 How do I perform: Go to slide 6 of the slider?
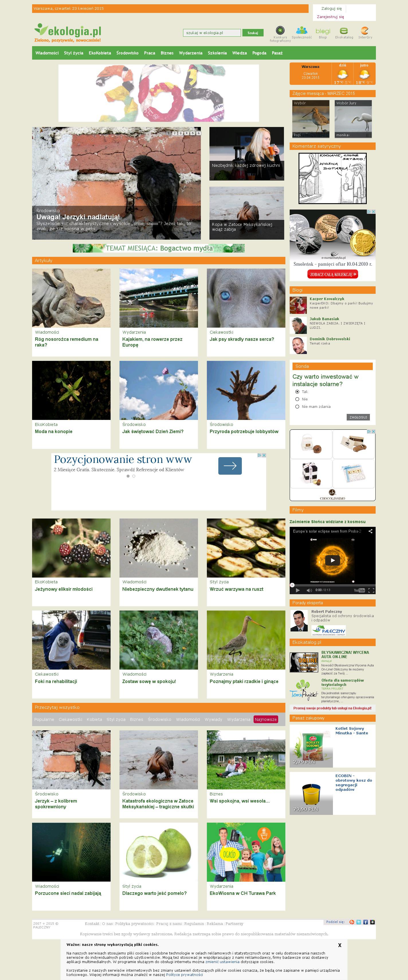[199, 133]
